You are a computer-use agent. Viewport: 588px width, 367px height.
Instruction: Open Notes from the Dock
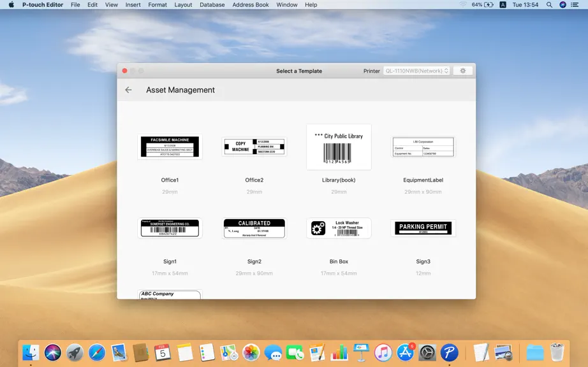click(185, 352)
